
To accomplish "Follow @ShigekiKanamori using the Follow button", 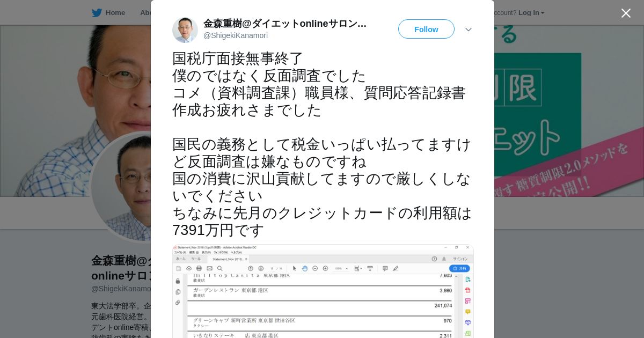I will [x=426, y=29].
